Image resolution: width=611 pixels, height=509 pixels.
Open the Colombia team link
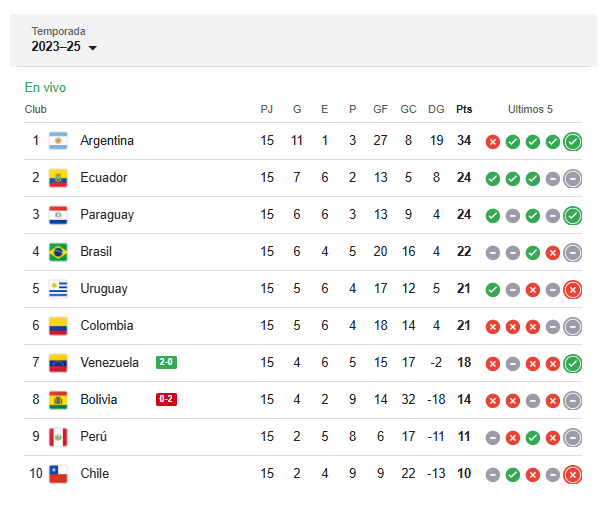pos(107,325)
